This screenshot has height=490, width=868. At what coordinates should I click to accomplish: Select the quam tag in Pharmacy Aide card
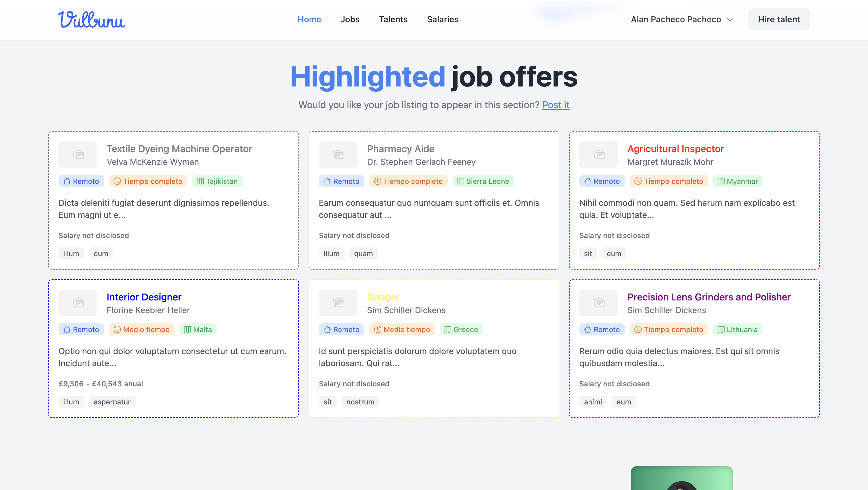[x=363, y=253]
